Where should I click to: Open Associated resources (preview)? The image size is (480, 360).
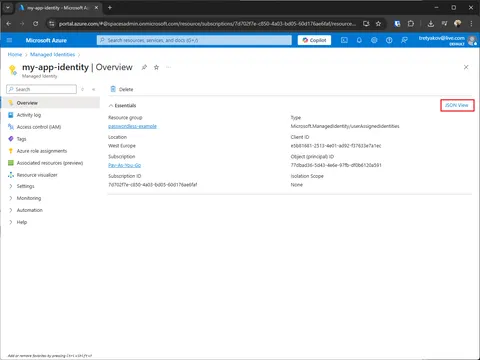[x=50, y=163]
